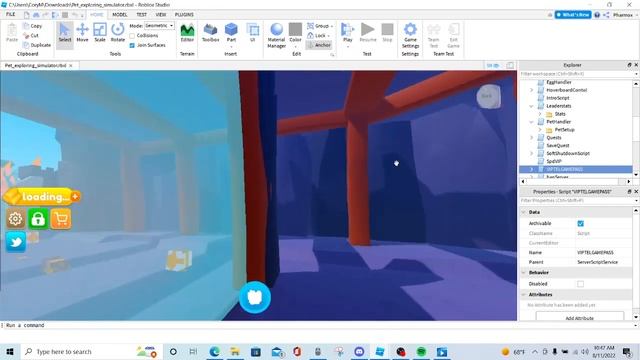Insert a new Part
Viewport: 640px width, 360px height.
tap(231, 33)
